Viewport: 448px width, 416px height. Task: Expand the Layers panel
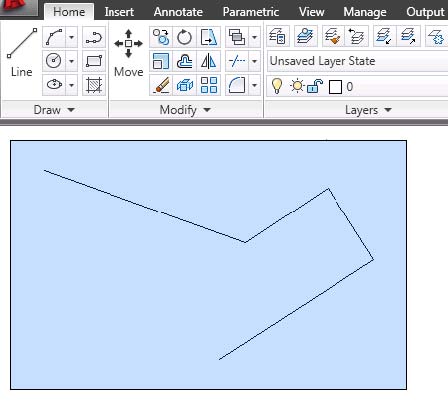(368, 110)
